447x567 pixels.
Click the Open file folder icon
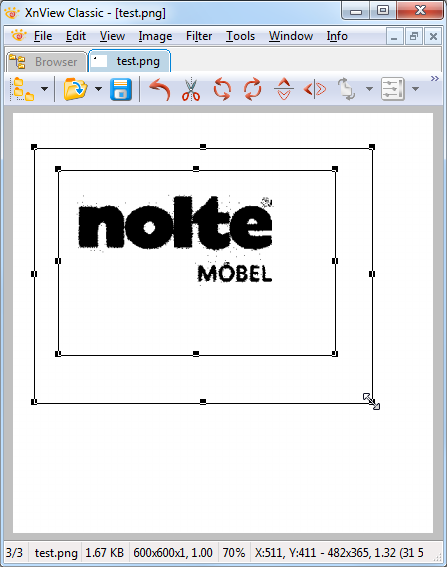tap(75, 89)
